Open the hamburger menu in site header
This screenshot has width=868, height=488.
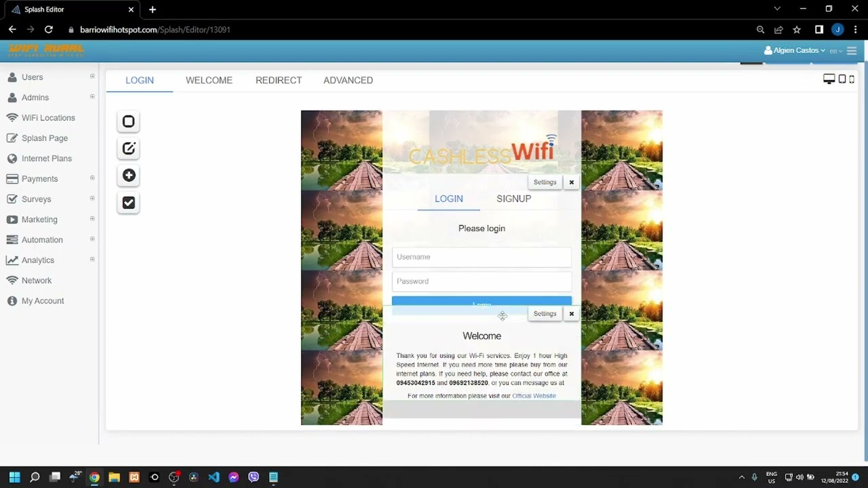852,51
